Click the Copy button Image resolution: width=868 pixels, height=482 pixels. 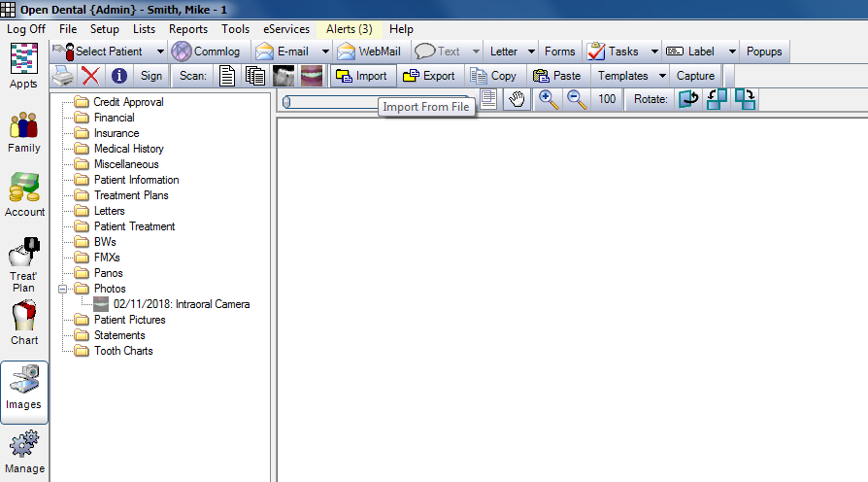pos(494,76)
